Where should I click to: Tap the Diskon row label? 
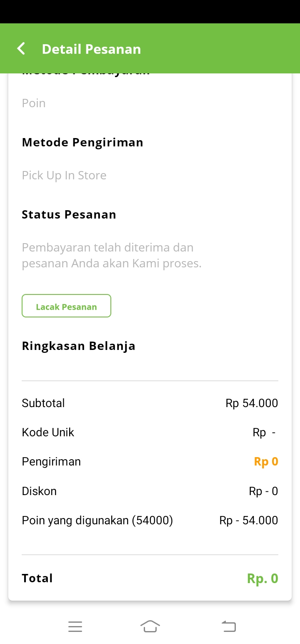point(39,491)
